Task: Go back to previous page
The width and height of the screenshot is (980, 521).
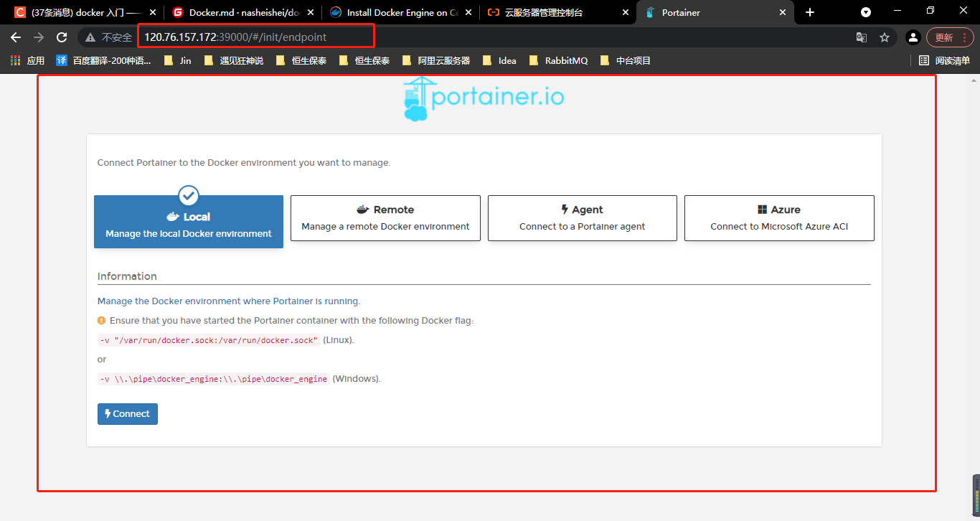Action: (x=16, y=37)
